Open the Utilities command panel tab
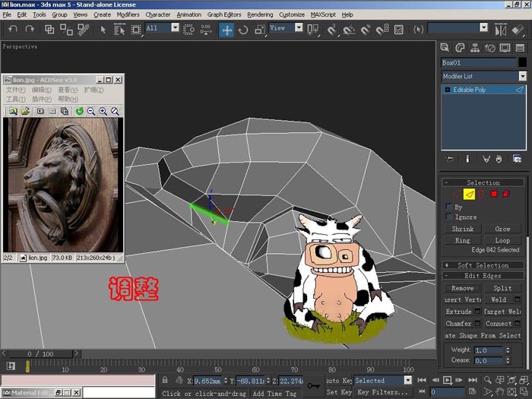 tap(520, 48)
